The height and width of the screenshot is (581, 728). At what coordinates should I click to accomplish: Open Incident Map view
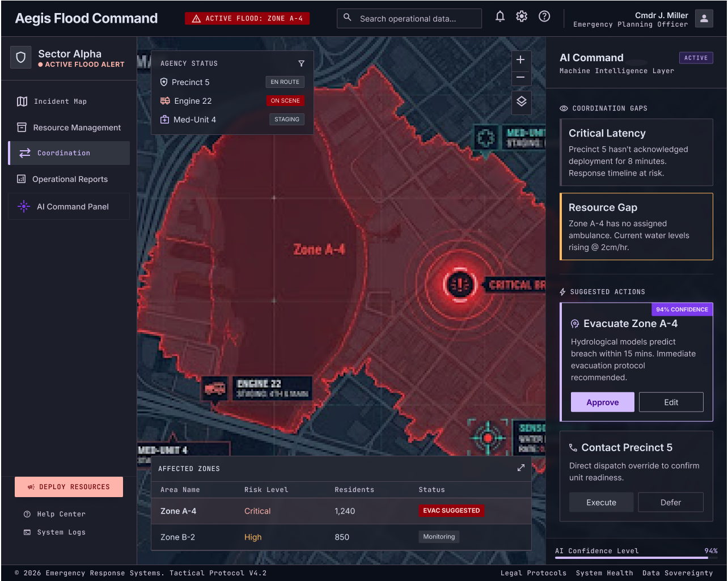tap(69, 101)
